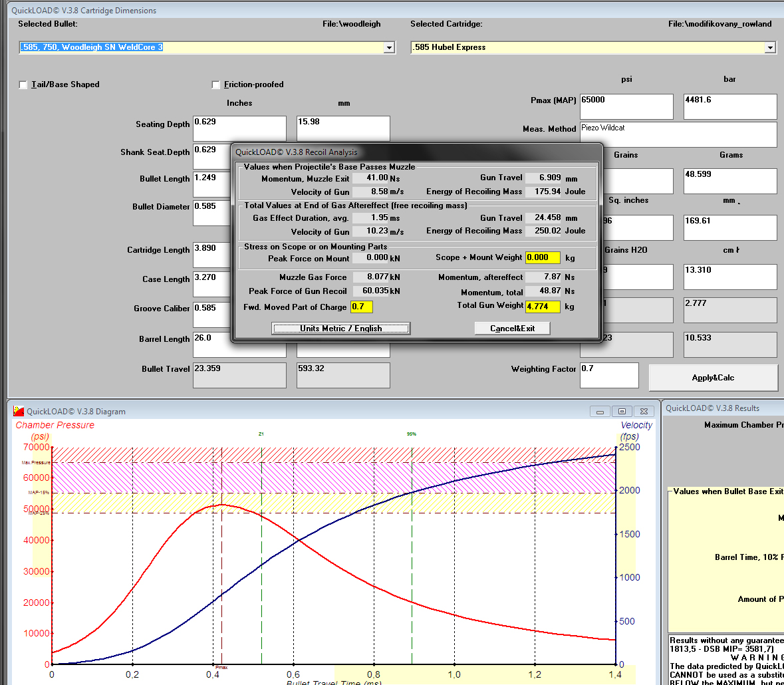
Task: Select the Pmax (MAP) psi field
Action: pyautogui.click(x=626, y=106)
